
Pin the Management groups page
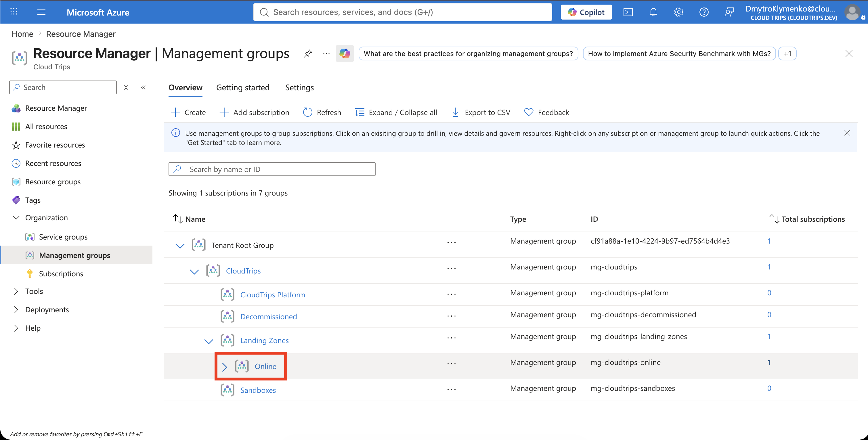(x=308, y=53)
